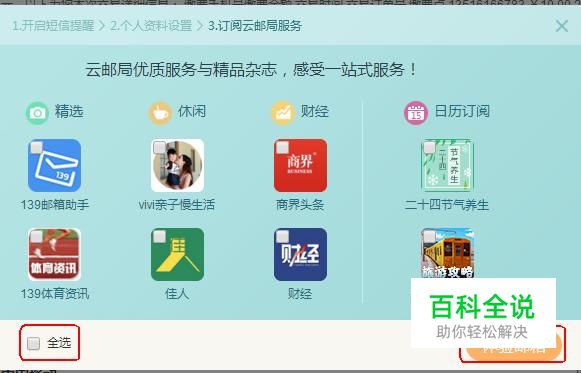Image resolution: width=581 pixels, height=373 pixels.
Task: Click the 全选 label text
Action: point(59,343)
